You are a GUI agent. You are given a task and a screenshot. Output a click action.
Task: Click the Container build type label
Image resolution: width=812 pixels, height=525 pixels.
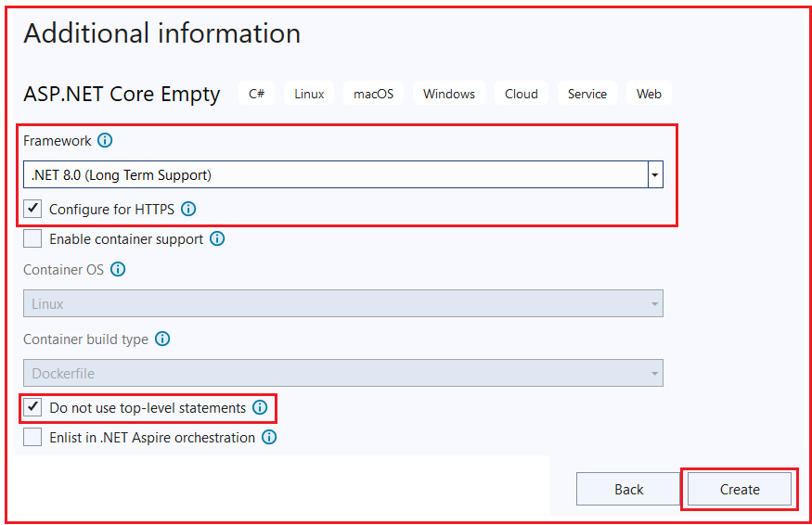[x=86, y=339]
